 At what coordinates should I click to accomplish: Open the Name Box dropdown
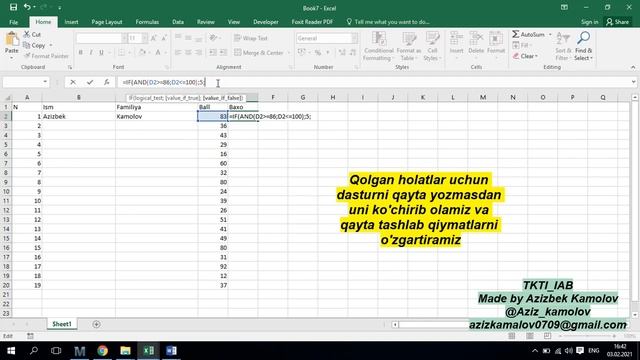45,82
